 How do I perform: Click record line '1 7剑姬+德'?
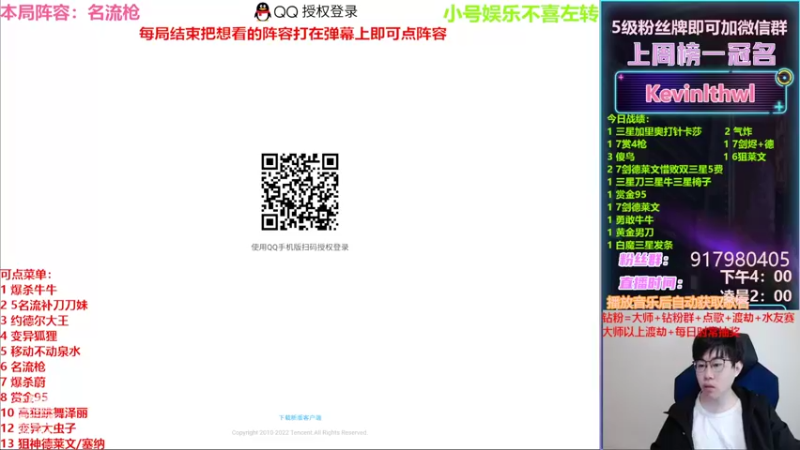pos(748,144)
